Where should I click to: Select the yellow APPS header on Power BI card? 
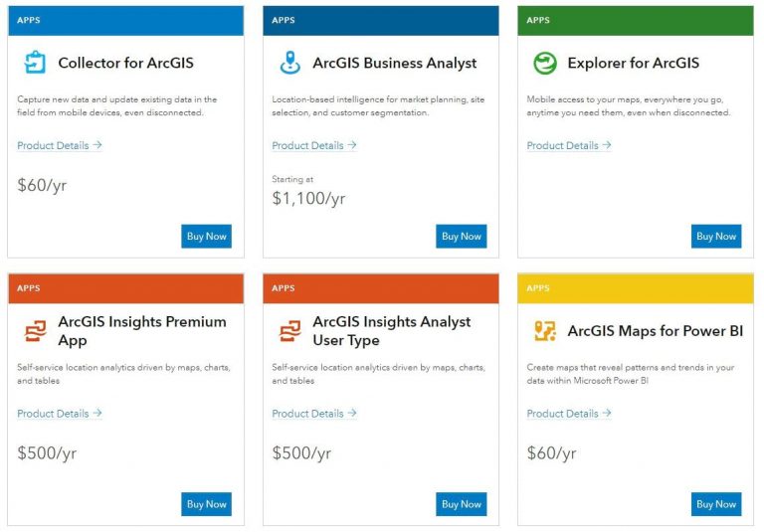click(x=636, y=288)
